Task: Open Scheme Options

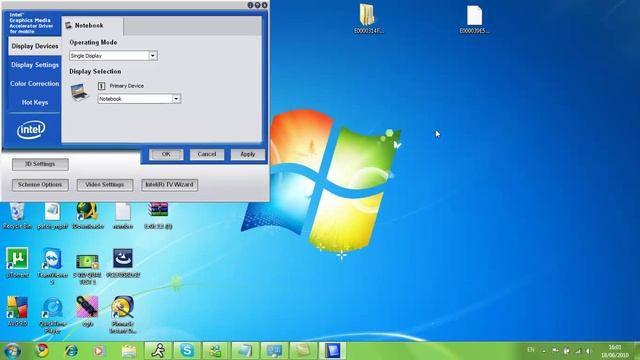Action: click(40, 185)
